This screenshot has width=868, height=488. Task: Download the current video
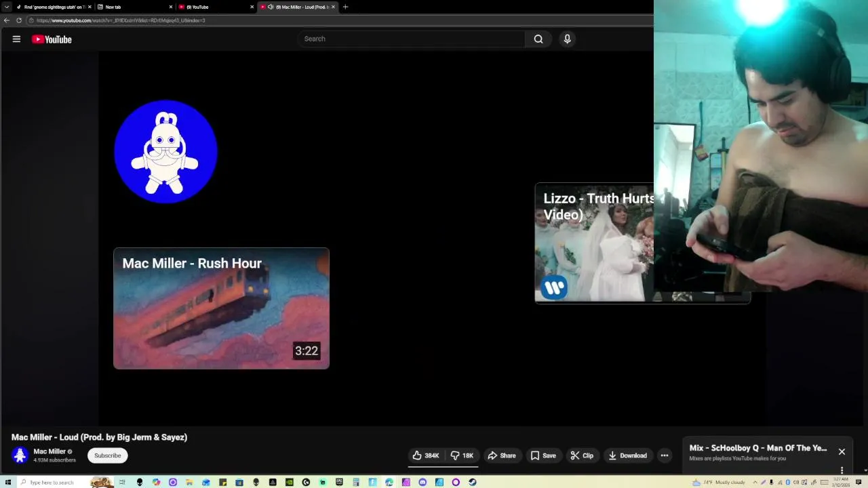(627, 455)
